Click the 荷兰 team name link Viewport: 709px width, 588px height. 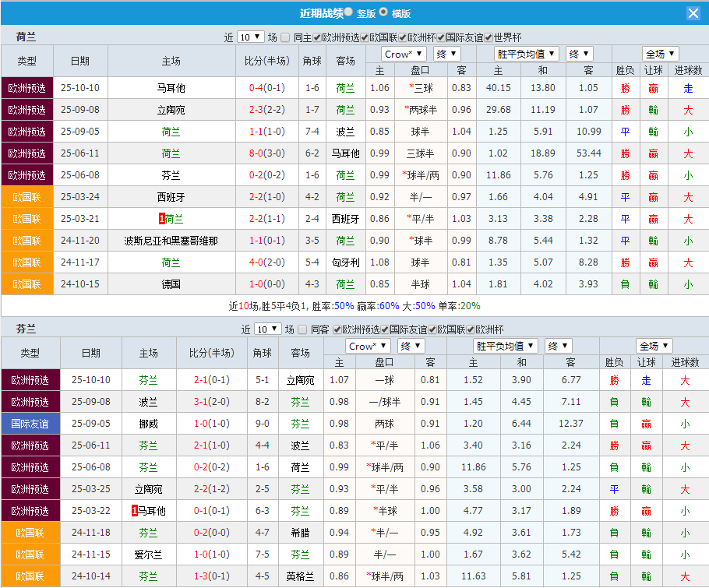point(344,88)
